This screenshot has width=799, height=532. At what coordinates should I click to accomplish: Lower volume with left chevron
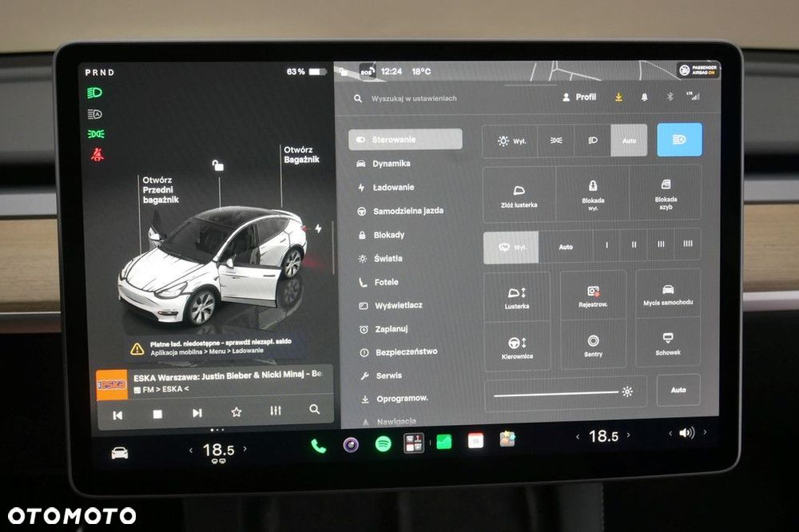670,433
